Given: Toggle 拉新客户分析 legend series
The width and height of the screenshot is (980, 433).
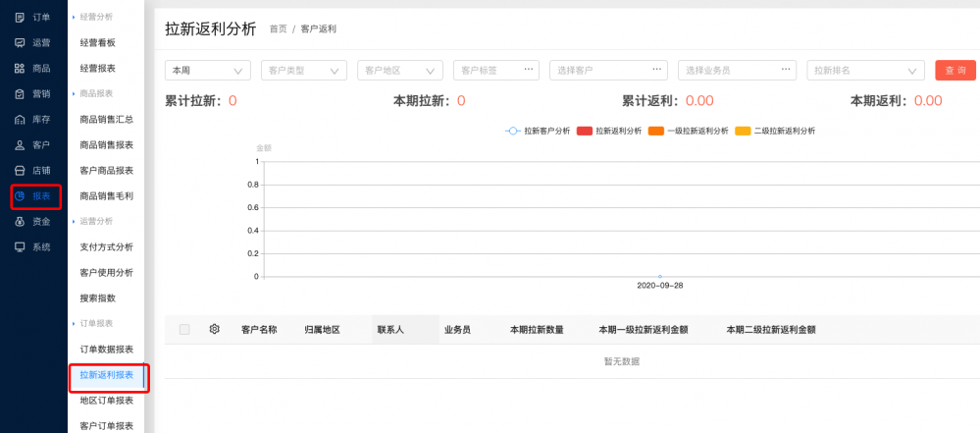Looking at the screenshot, I should pyautogui.click(x=537, y=131).
